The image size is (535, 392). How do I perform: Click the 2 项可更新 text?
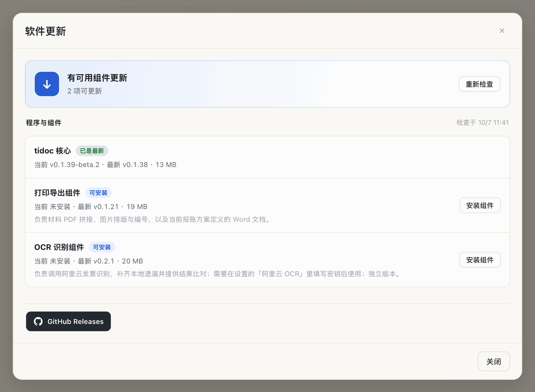click(x=85, y=91)
